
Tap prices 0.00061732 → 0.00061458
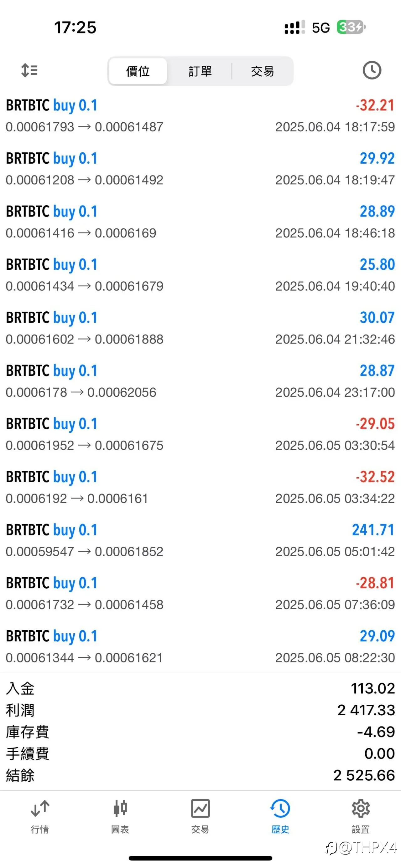[85, 605]
